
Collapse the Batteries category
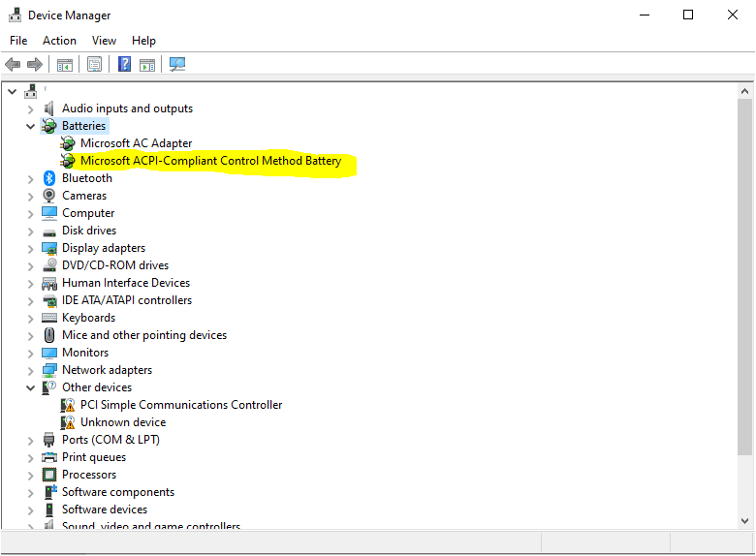(30, 126)
